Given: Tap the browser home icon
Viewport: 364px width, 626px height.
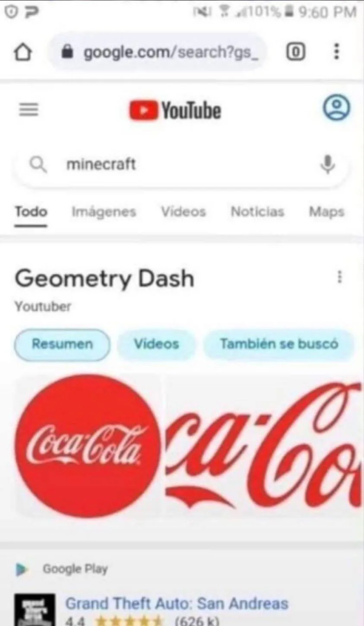Looking at the screenshot, I should (23, 53).
